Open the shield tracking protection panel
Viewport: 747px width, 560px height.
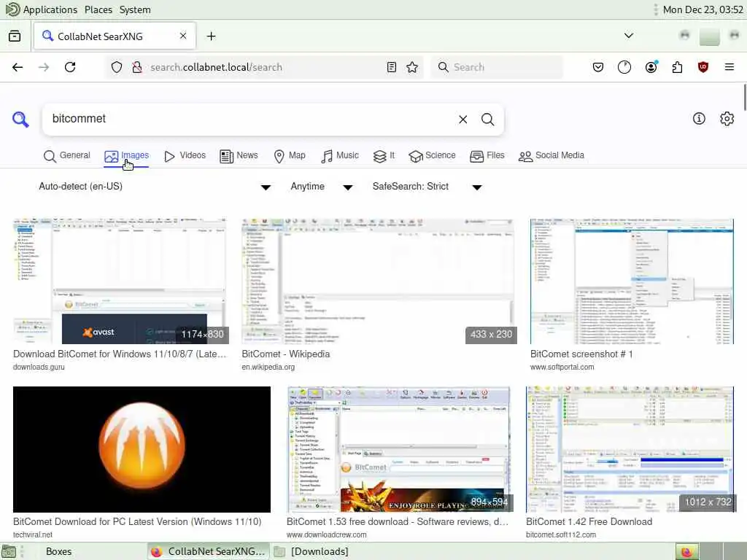coord(117,67)
